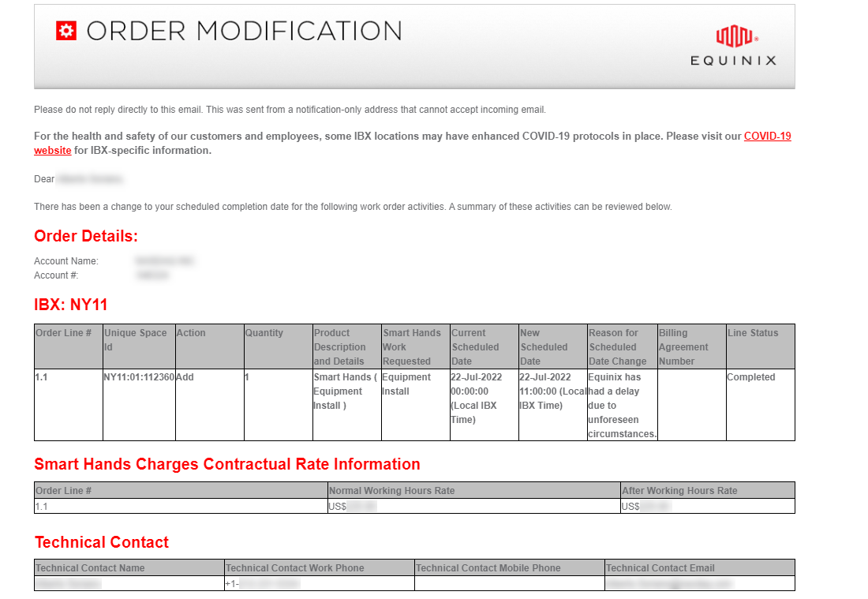Click the Technical Contact Name header
The height and width of the screenshot is (599, 868).
[x=129, y=568]
